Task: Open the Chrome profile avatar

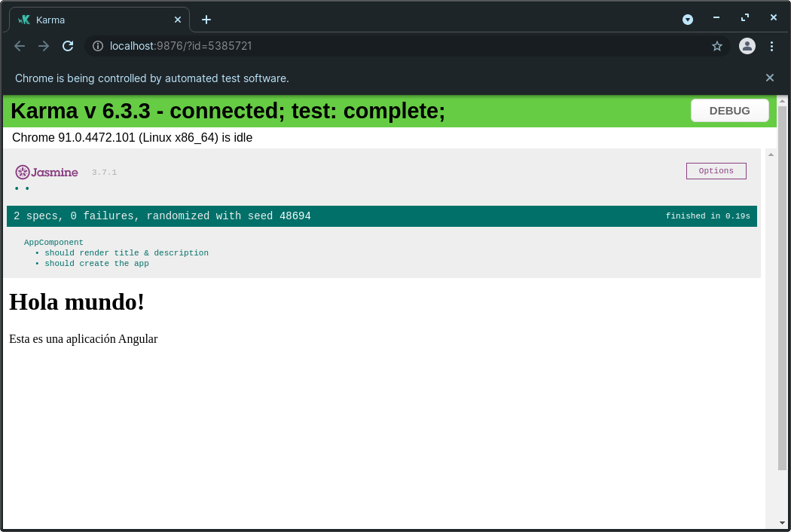Action: 747,46
